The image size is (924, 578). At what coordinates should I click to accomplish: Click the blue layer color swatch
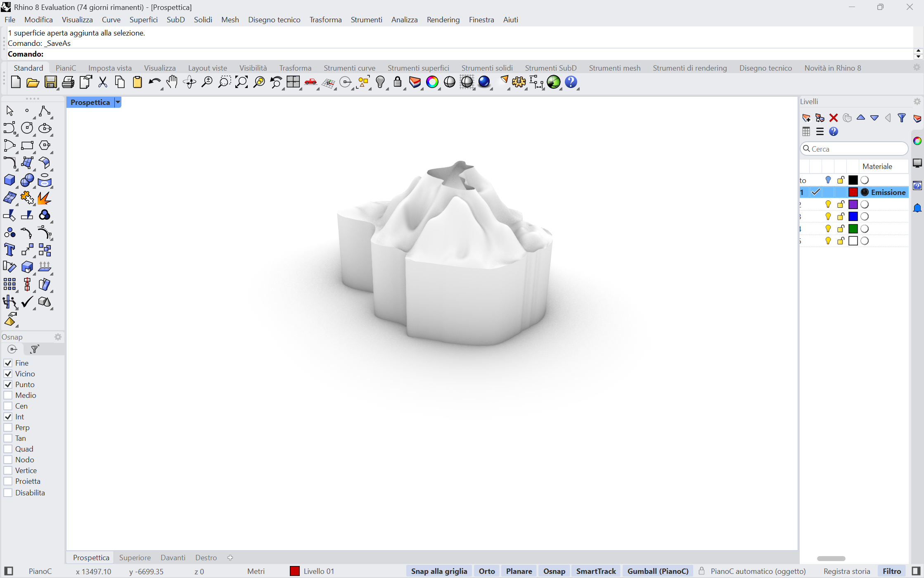tap(853, 216)
